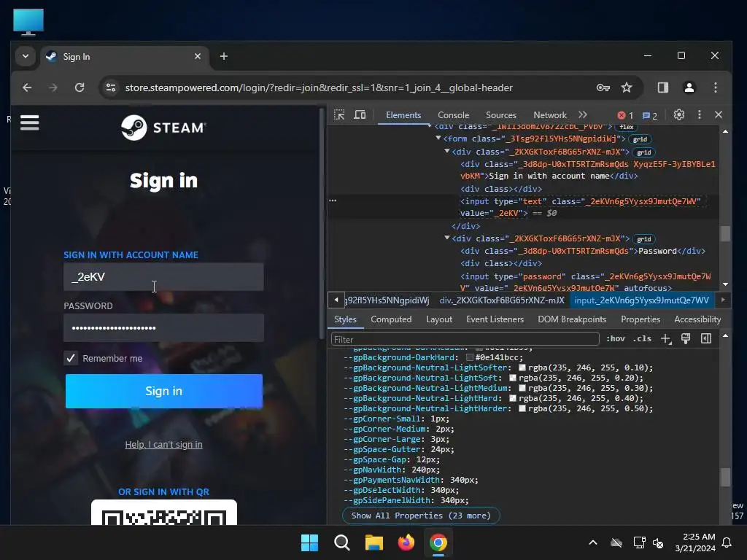Viewport: 747px width, 560px height.
Task: Open Chrome three-dot menu
Action: pyautogui.click(x=716, y=87)
